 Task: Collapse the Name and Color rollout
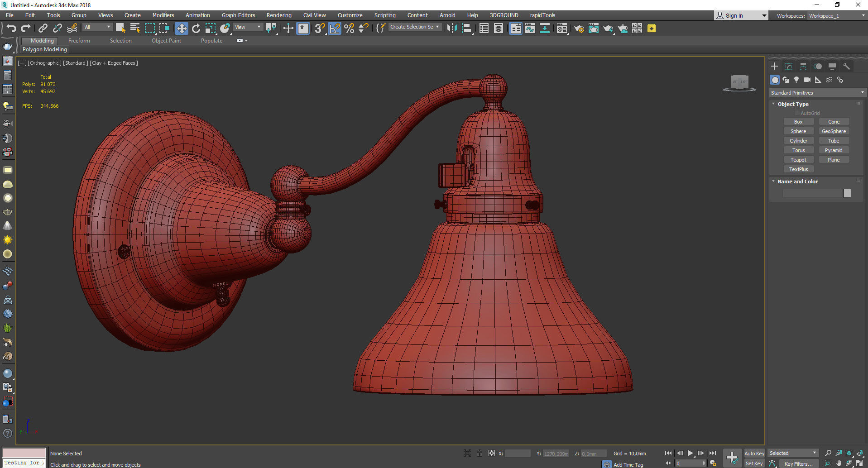797,181
